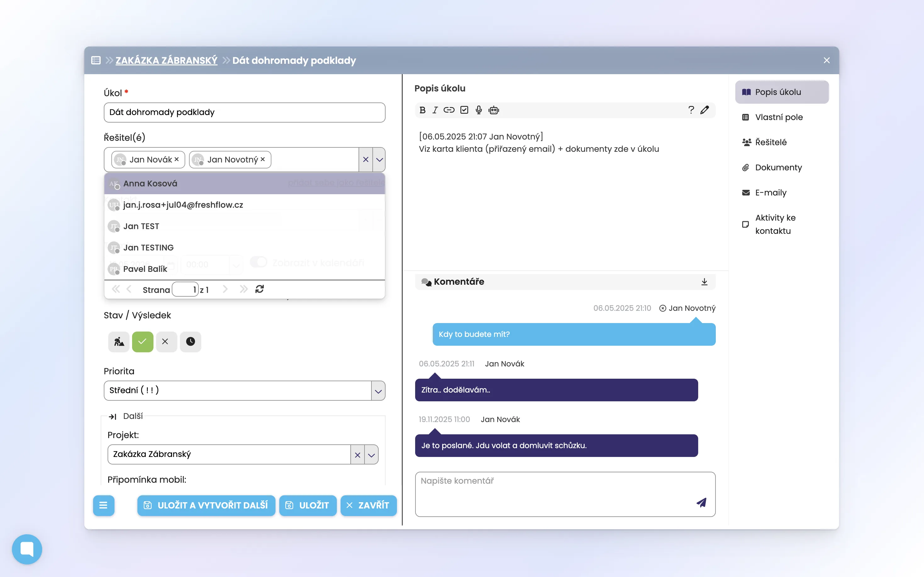Collapse the assignee dropdown arrow

click(379, 160)
